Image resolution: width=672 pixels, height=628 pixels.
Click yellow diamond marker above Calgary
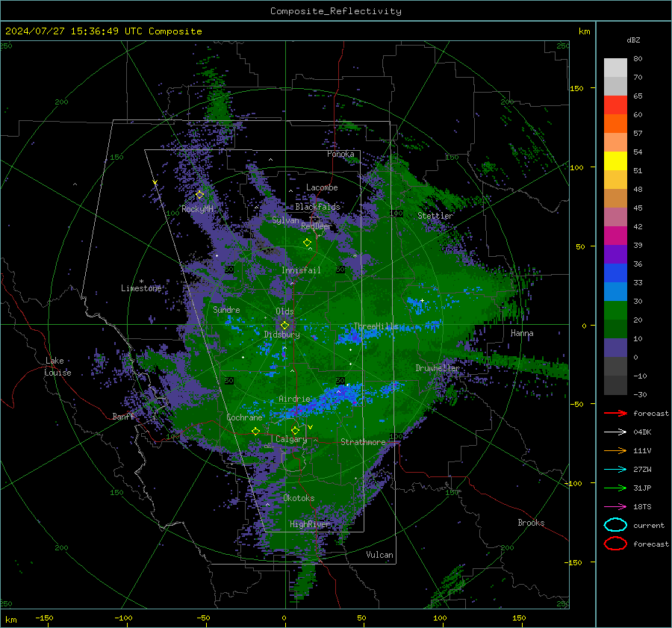point(295,430)
